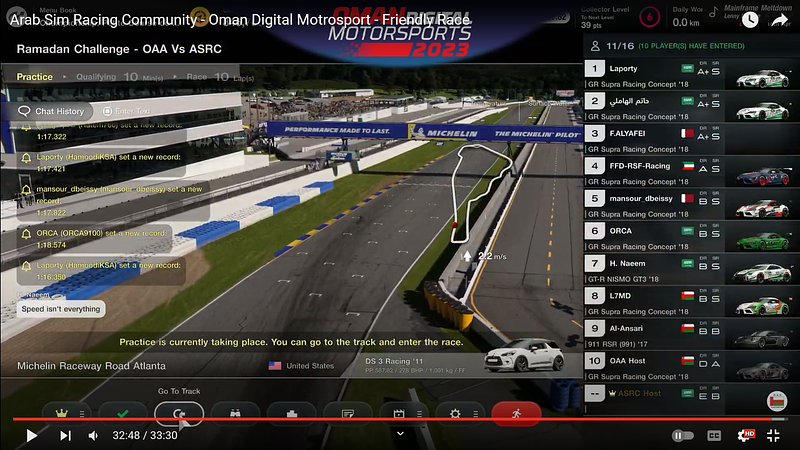Click the Watch Later clock icon

point(749,19)
